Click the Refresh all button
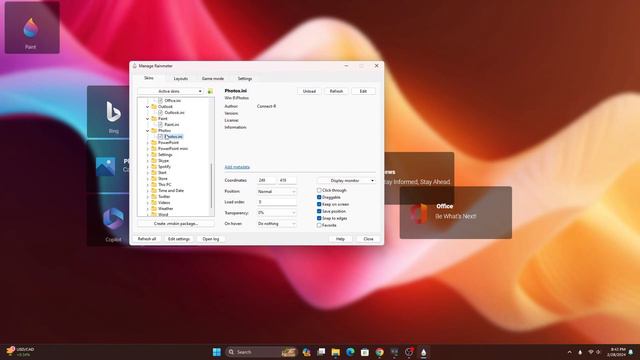This screenshot has height=360, width=640. 147,239
